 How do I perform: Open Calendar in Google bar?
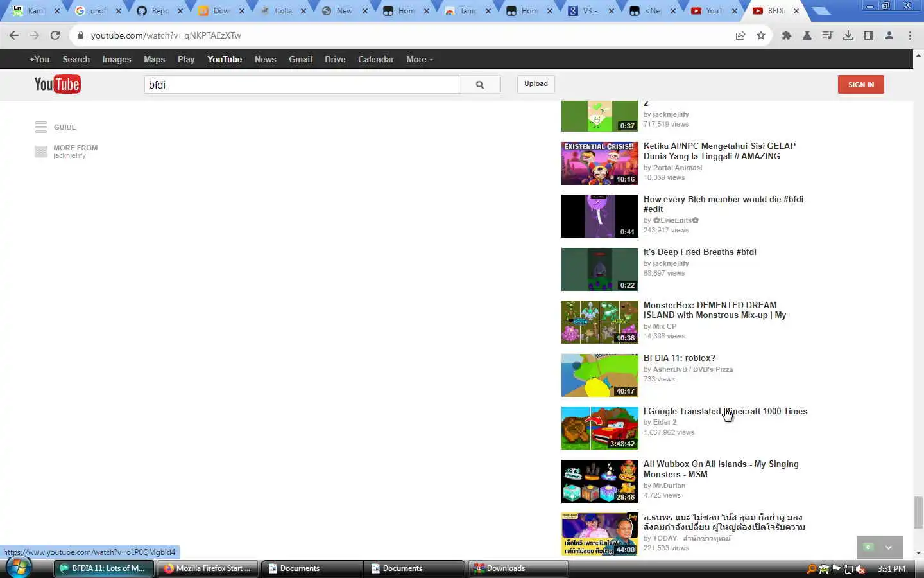click(x=376, y=59)
